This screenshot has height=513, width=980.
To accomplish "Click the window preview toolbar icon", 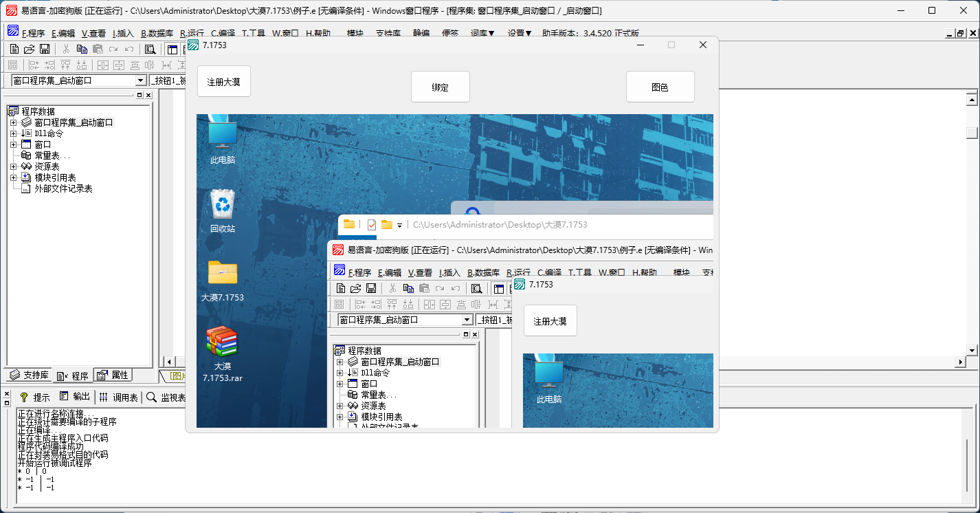I will click(x=172, y=49).
